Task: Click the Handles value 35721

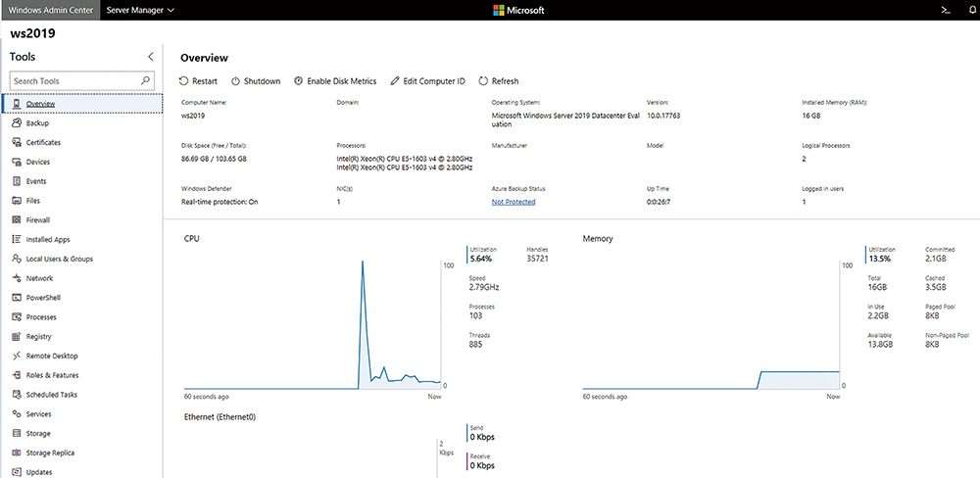Action: click(537, 259)
